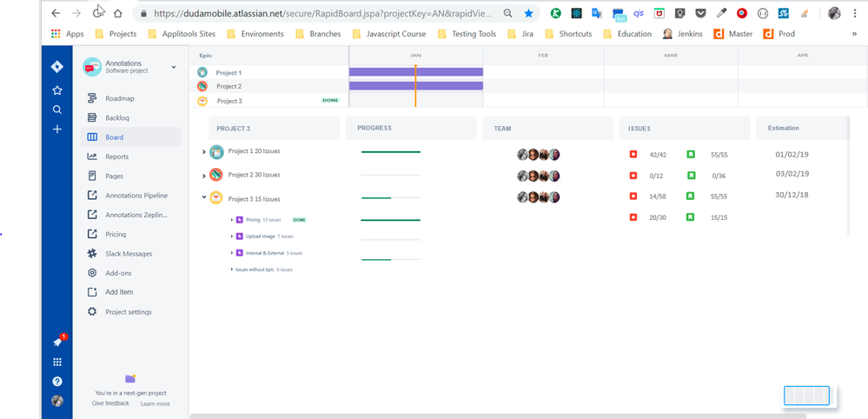Open the Javascript Course bookmarks folder
868x419 pixels.
(x=388, y=34)
